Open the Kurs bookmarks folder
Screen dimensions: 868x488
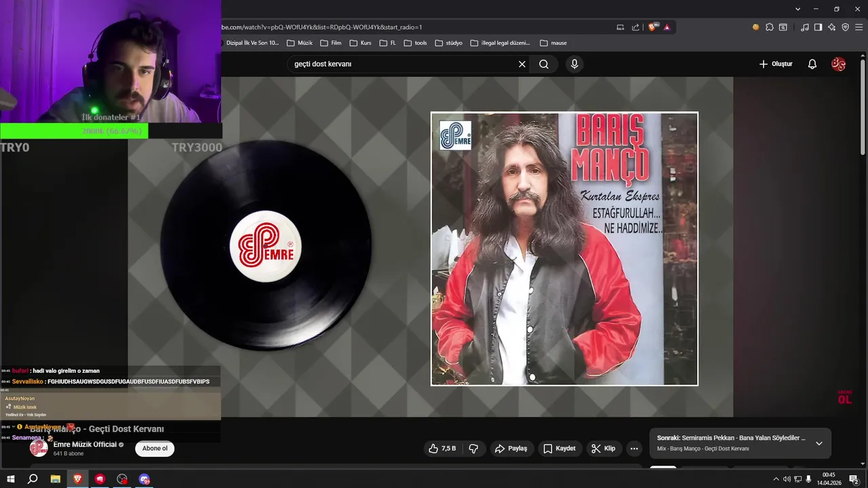(x=360, y=43)
